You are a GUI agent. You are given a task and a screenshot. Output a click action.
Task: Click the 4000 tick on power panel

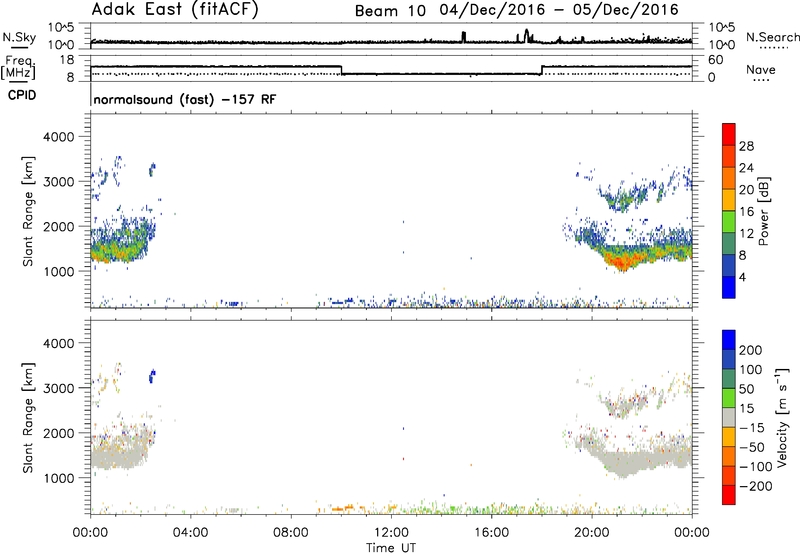(x=58, y=137)
